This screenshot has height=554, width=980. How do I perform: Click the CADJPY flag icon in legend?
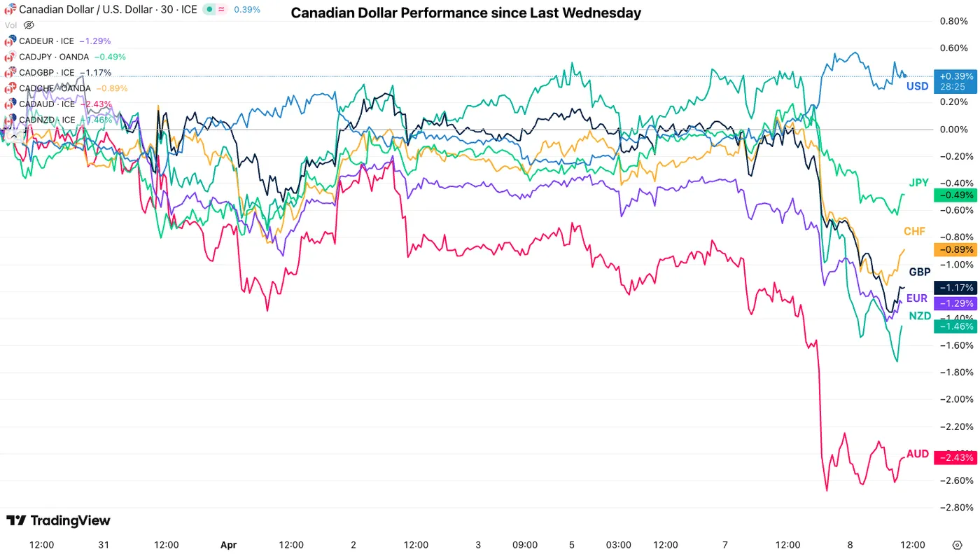pos(10,57)
